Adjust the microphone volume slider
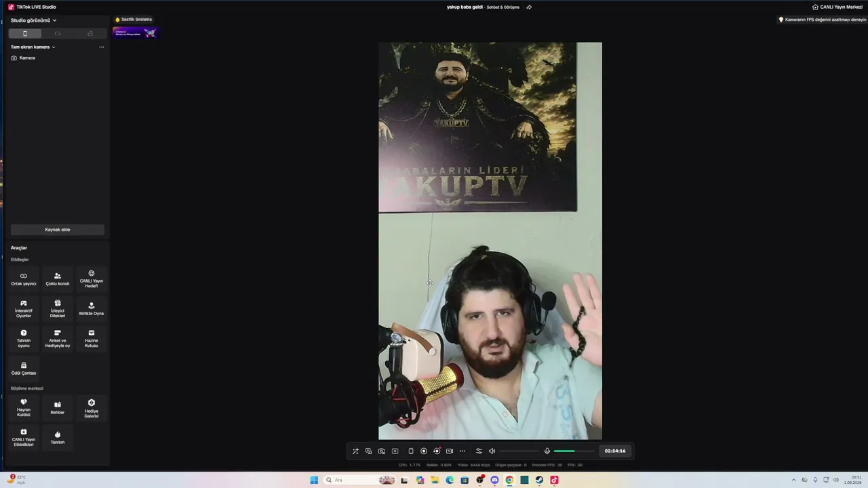 [574, 451]
